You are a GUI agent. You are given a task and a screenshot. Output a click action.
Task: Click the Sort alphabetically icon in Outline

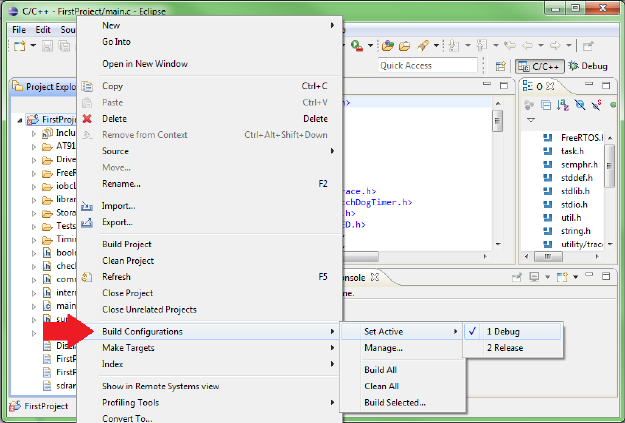coord(563,105)
